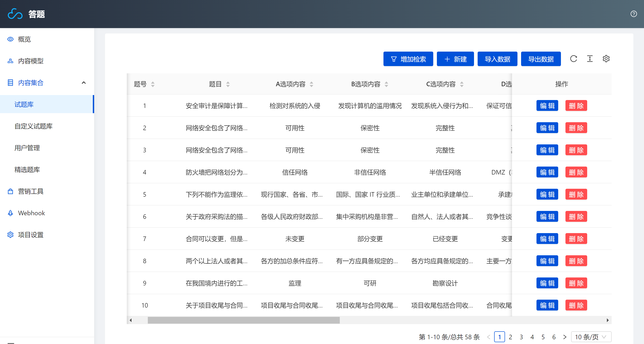Viewport: 644px width, 344px height.
Task: Click the refresh table icon
Action: tap(573, 59)
